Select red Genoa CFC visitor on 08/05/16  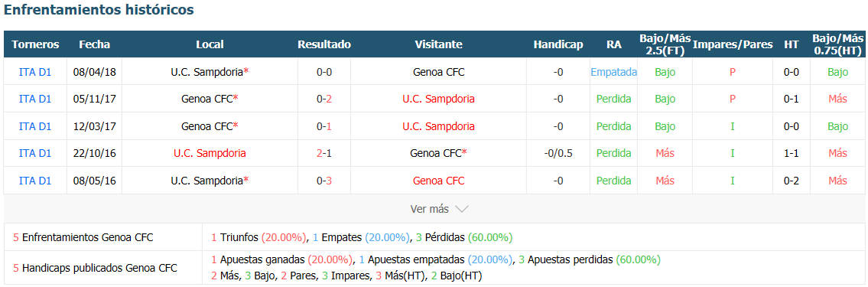(438, 181)
